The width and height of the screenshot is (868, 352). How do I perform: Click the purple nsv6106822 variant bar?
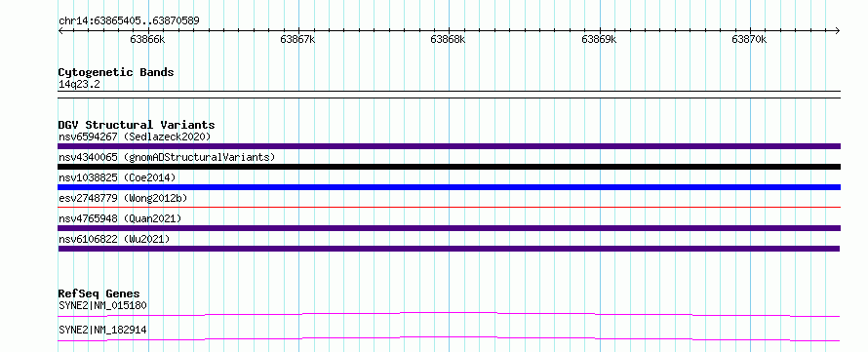449,249
